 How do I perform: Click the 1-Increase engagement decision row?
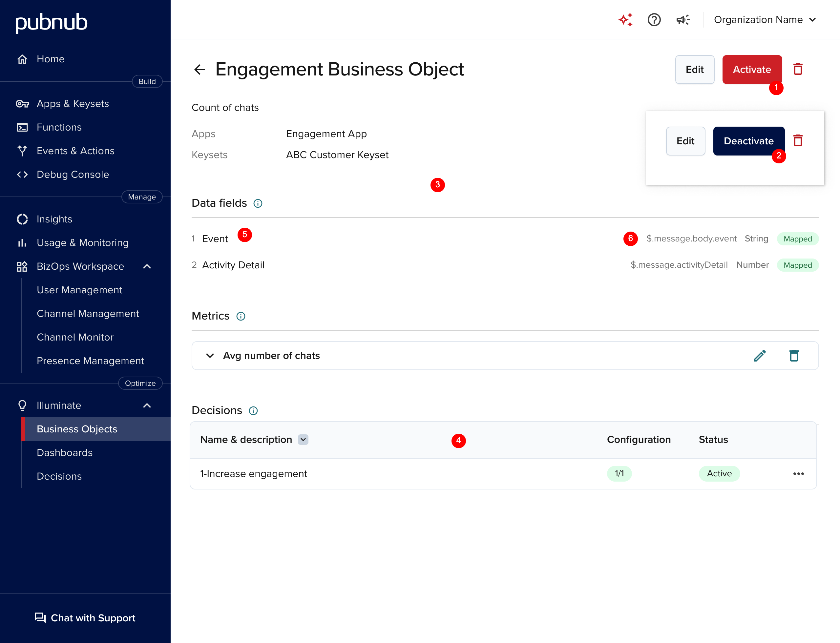(x=503, y=474)
